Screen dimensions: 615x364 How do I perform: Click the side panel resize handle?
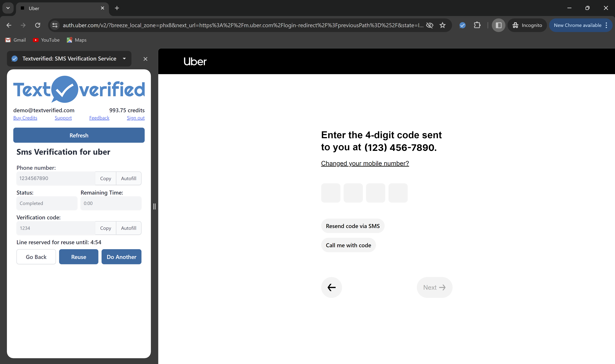click(154, 206)
